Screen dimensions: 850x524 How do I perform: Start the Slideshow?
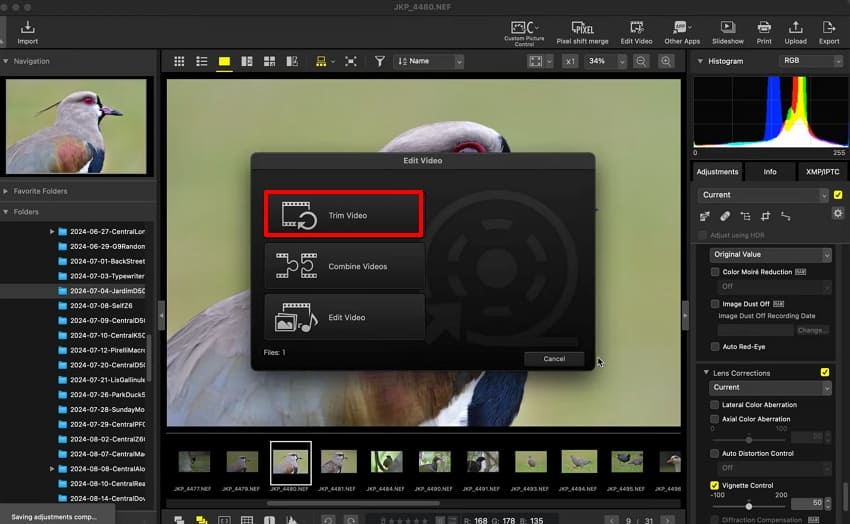click(727, 33)
